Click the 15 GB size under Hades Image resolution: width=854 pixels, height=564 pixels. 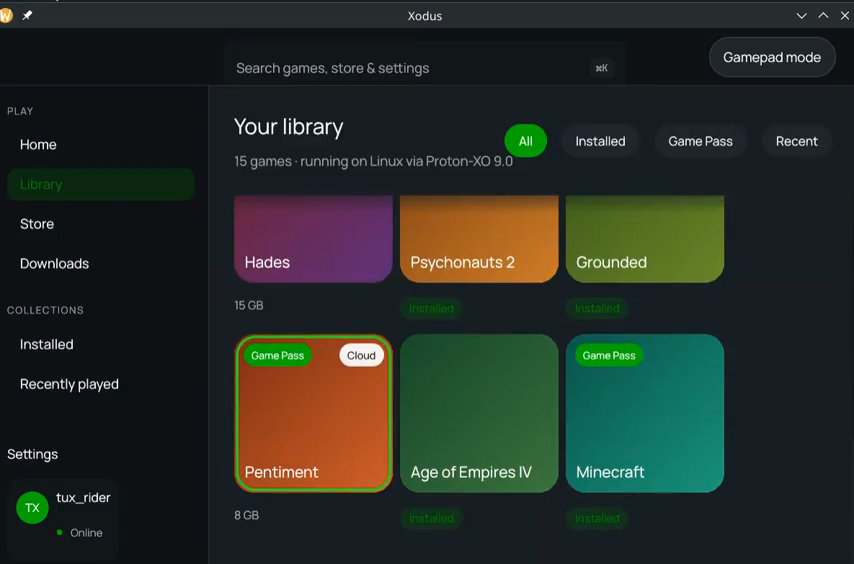(249, 305)
